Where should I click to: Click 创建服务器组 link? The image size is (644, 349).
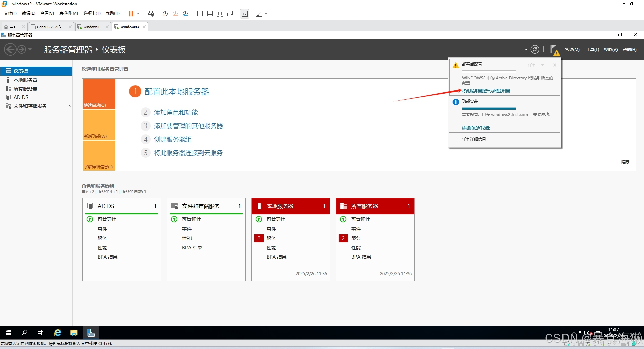pos(173,140)
